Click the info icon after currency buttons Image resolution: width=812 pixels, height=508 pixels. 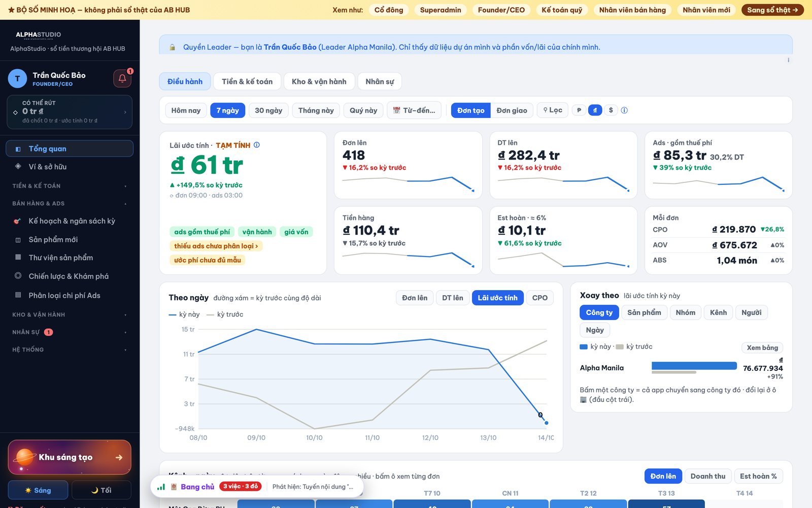[624, 110]
